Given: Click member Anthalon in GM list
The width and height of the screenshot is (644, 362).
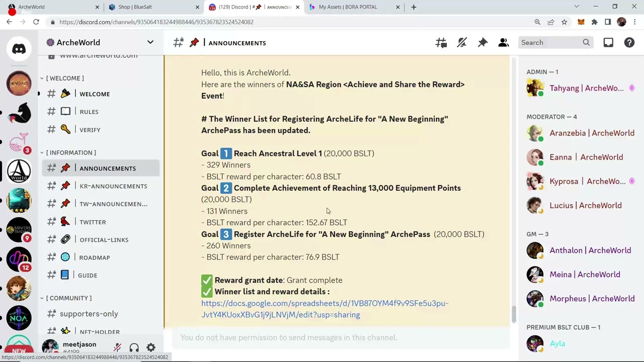Looking at the screenshot, I should click(581, 250).
